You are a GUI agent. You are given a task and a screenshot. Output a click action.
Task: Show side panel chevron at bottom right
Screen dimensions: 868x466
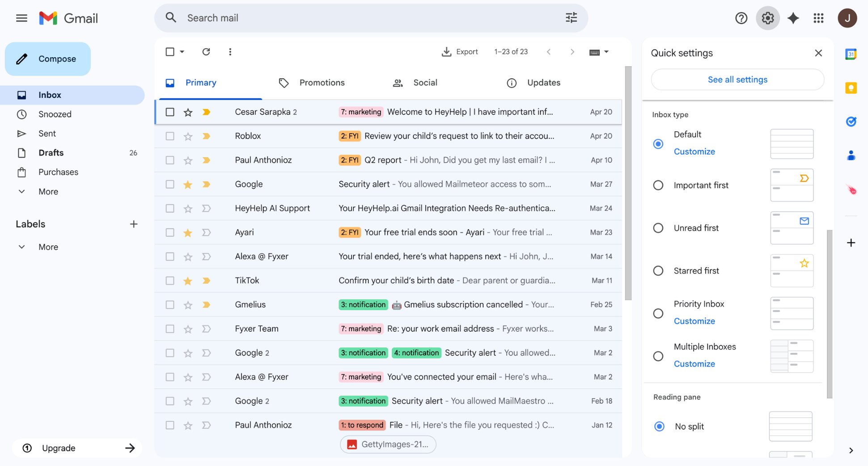tap(851, 450)
